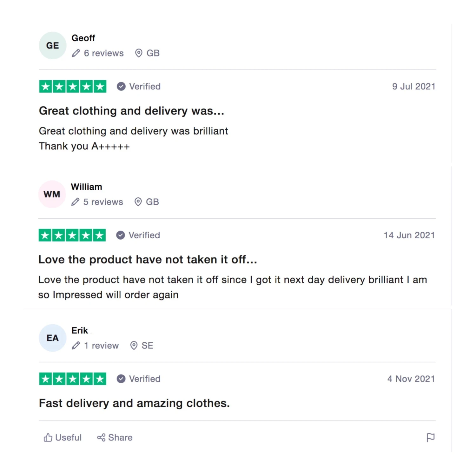Click the pencil icon beside 6 reviews
The image size is (476, 476).
click(x=76, y=53)
